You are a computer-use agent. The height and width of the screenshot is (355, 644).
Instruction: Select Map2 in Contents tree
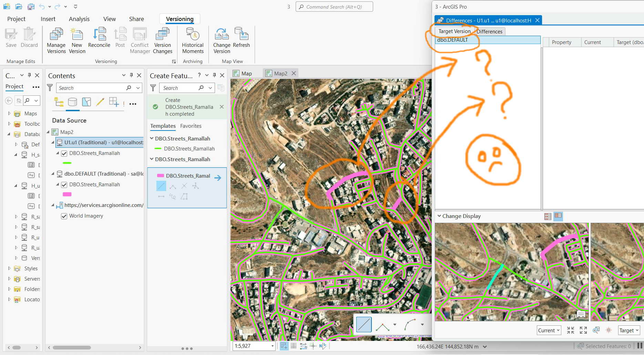point(67,132)
